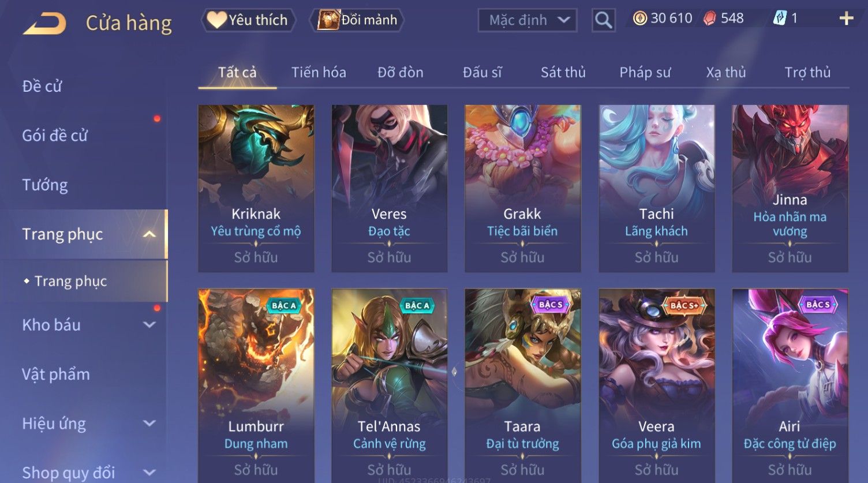This screenshot has width=868, height=483.
Task: Click the blue ticket voucher icon
Action: (x=779, y=18)
